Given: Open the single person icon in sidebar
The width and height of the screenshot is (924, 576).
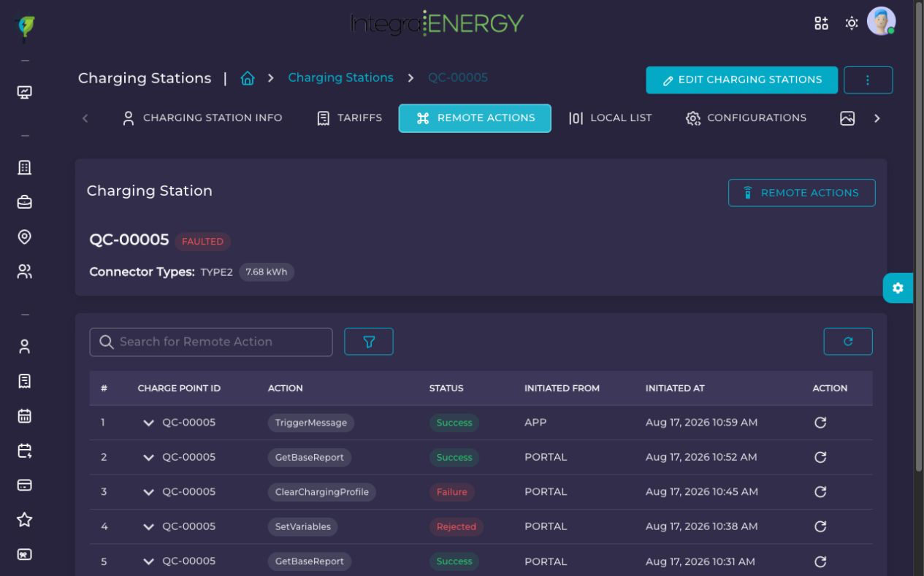Looking at the screenshot, I should click(x=25, y=346).
